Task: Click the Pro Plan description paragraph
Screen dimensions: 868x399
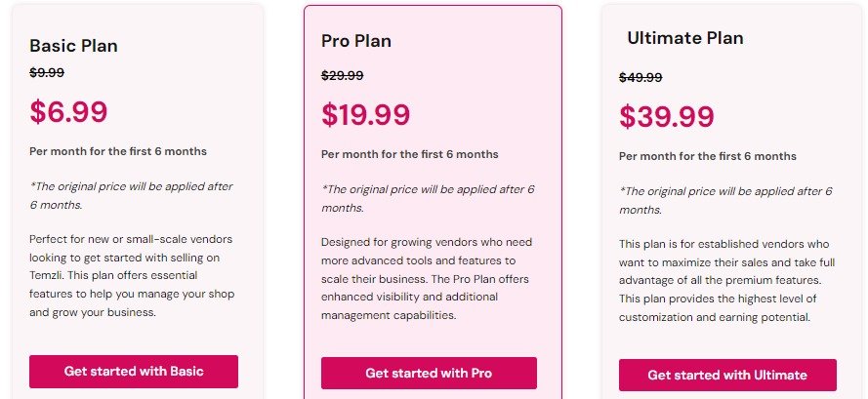Action: click(425, 278)
